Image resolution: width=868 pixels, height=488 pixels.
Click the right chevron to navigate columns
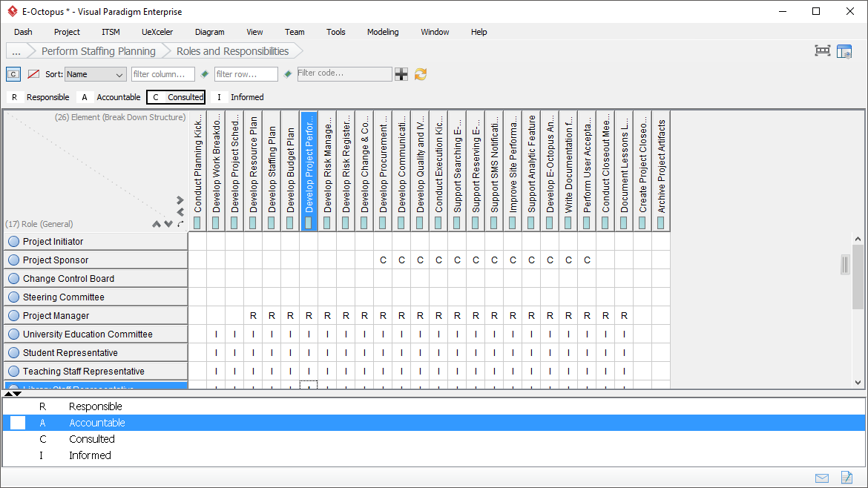pyautogui.click(x=179, y=200)
